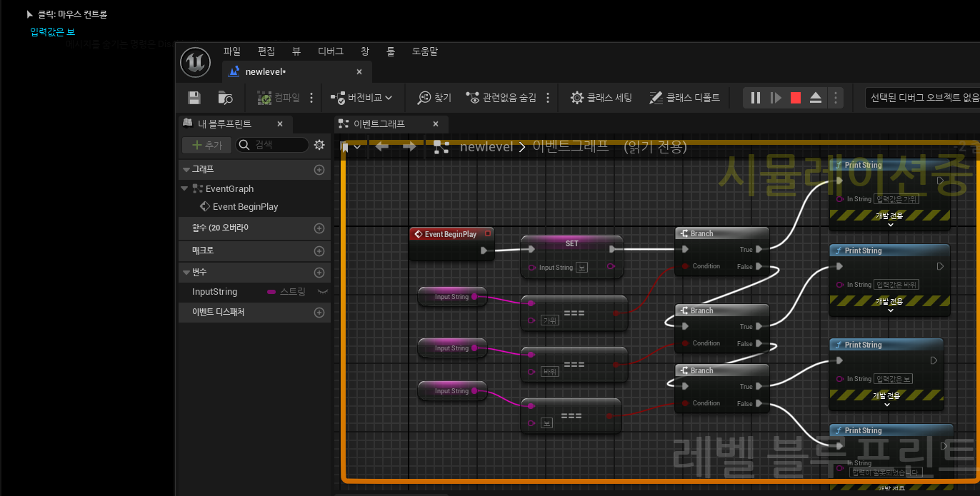Click InputString's purple type pill

[x=271, y=292]
